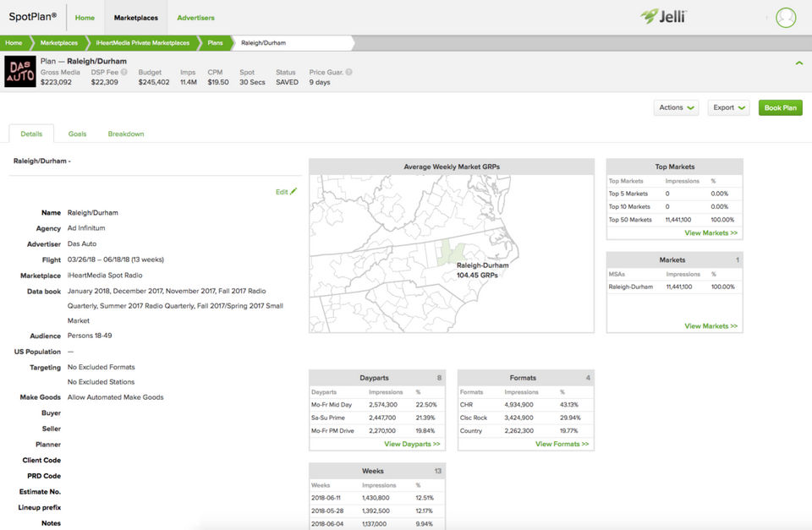
Task: Click the Top 5 Markets row
Action: point(674,194)
